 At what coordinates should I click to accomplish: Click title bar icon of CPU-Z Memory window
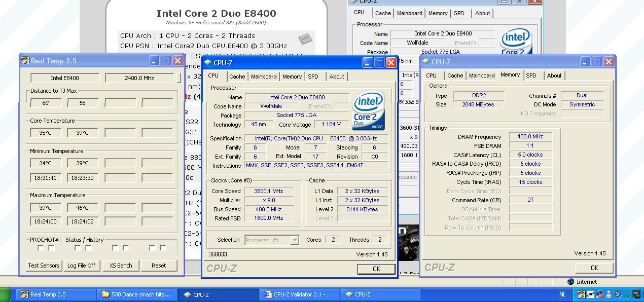point(426,62)
